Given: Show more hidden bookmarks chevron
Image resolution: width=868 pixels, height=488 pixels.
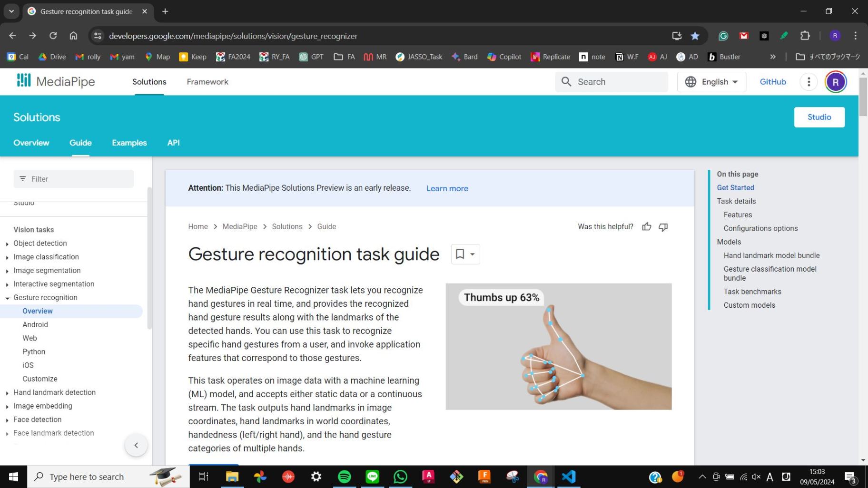Looking at the screenshot, I should [x=773, y=57].
